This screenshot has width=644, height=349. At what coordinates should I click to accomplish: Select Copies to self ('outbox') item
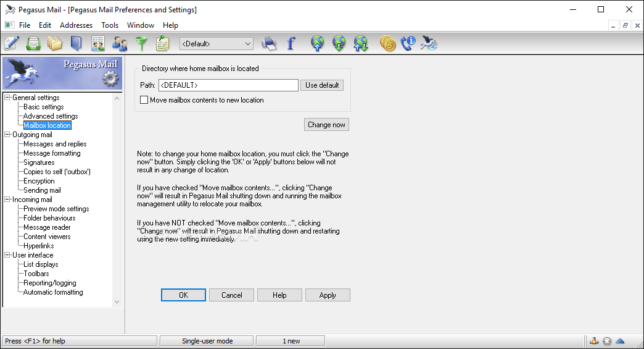(x=57, y=172)
